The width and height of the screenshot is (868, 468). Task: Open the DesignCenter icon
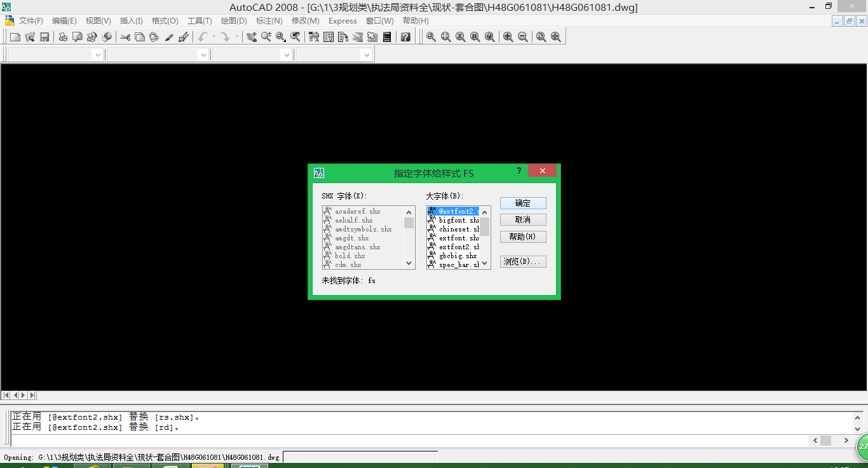[329, 37]
